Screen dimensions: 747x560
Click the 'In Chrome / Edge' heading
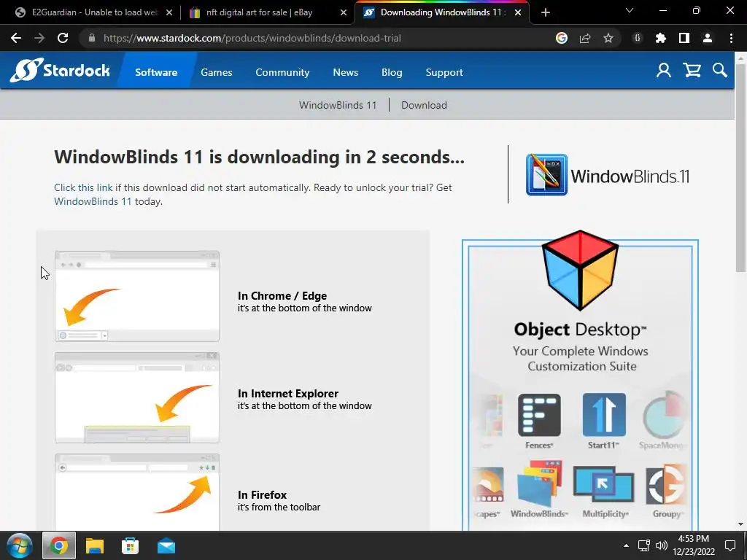click(x=282, y=296)
